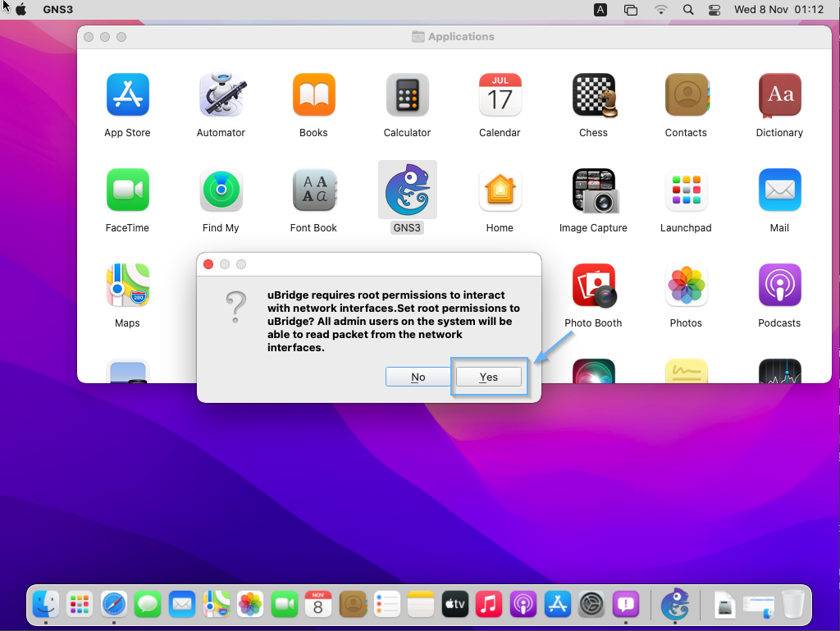This screenshot has width=840, height=631.
Task: Open Image Capture from Applications
Action: (x=593, y=190)
